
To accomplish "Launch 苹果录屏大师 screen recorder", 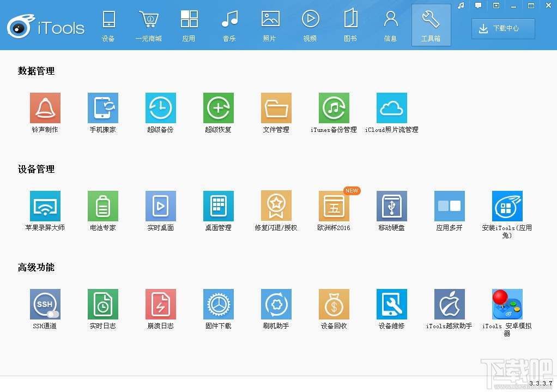I will pyautogui.click(x=45, y=205).
